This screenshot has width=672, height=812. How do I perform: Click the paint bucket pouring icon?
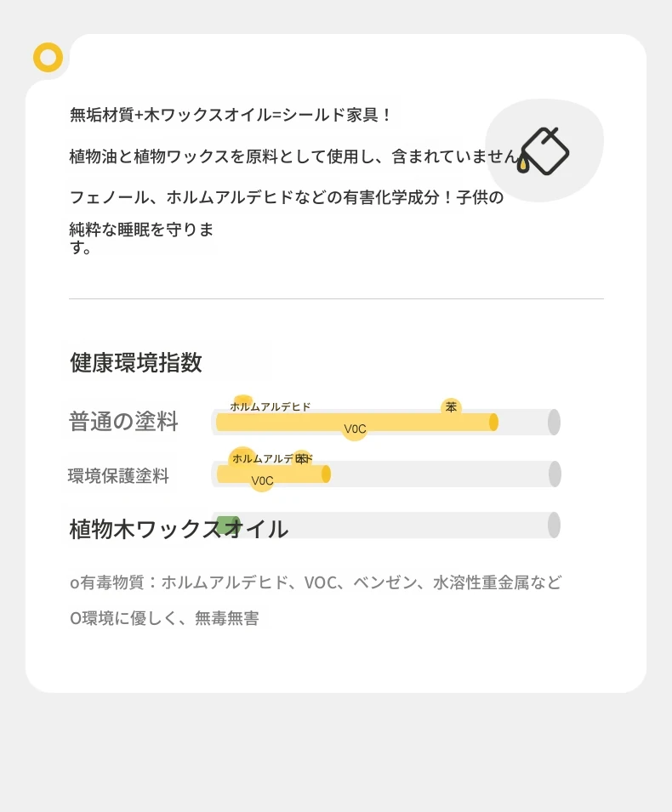coord(543,150)
